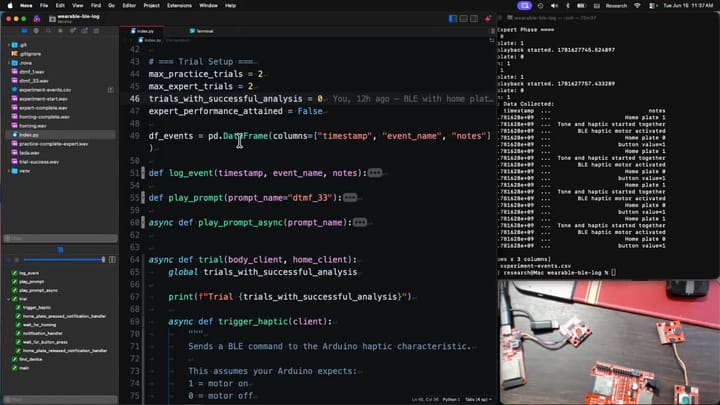Image resolution: width=720 pixels, height=405 pixels.
Task: Open Control Center menu bar icon
Action: [x=652, y=6]
